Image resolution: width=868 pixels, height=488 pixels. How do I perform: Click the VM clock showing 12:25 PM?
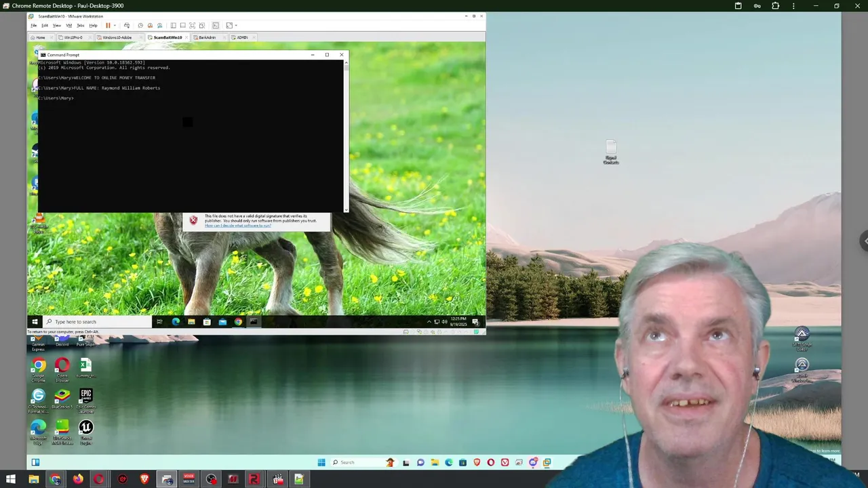(x=459, y=322)
